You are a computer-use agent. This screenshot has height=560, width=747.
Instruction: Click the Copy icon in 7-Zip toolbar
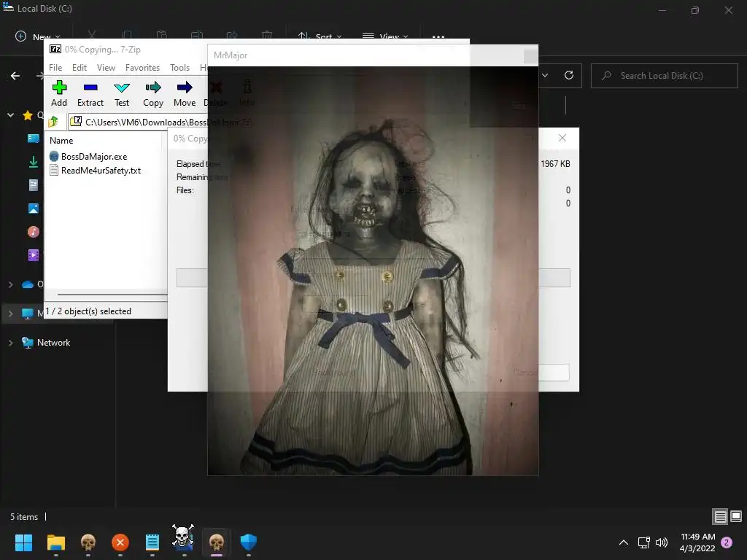pos(153,93)
